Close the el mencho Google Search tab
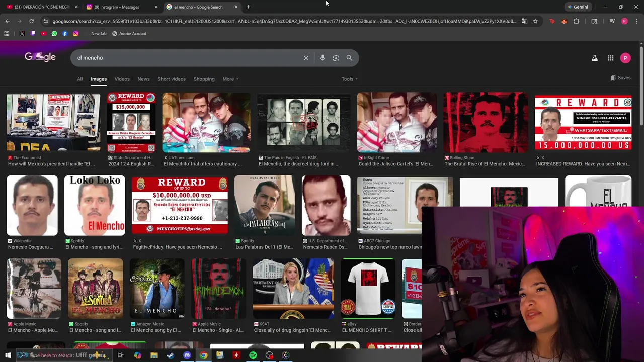This screenshot has width=644, height=362. click(x=236, y=7)
